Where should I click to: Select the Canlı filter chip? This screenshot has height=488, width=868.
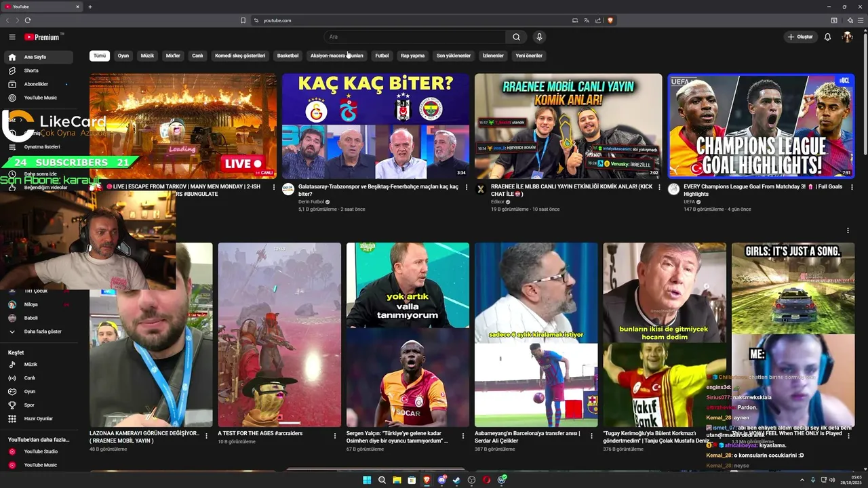click(197, 56)
